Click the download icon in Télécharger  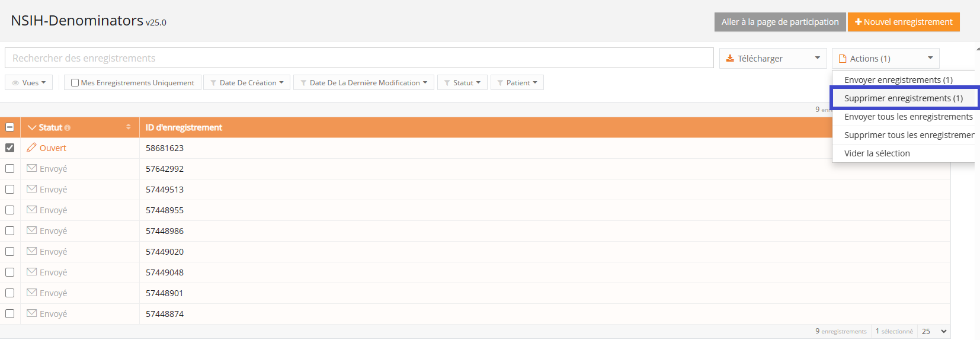(730, 58)
